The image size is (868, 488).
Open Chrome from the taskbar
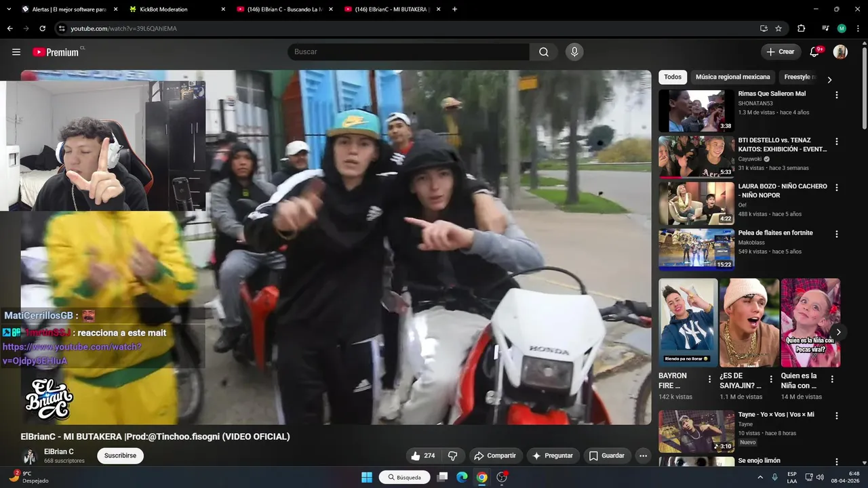[481, 477]
